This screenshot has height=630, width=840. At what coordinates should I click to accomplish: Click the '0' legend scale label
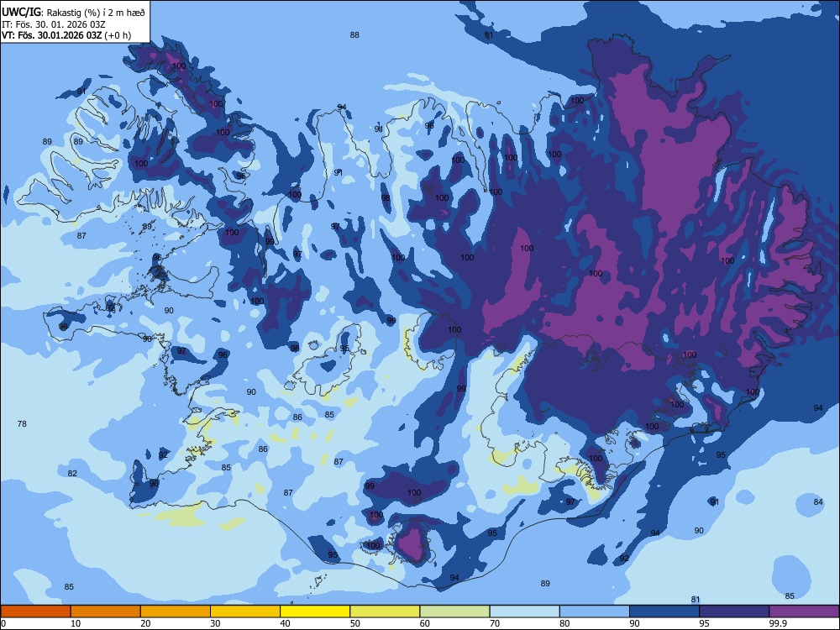pos(3,623)
